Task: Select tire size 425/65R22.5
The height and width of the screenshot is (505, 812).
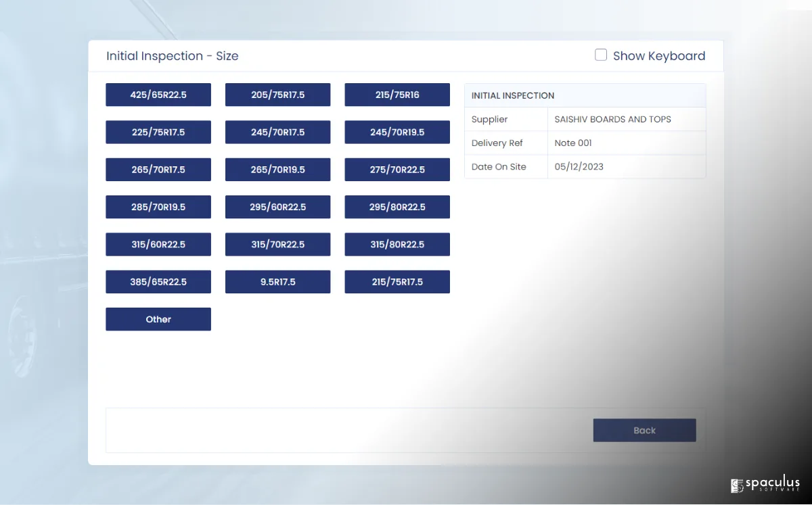Action: coord(158,95)
